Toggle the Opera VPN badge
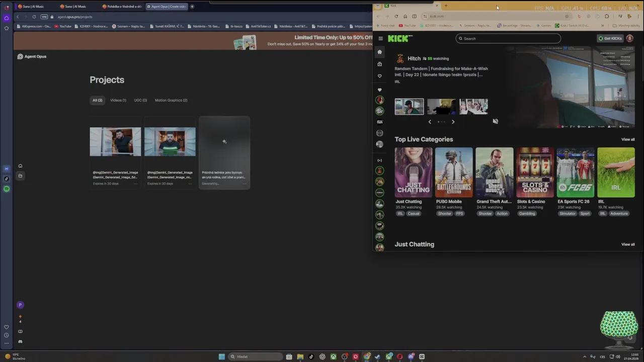644x362 pixels. point(44,17)
